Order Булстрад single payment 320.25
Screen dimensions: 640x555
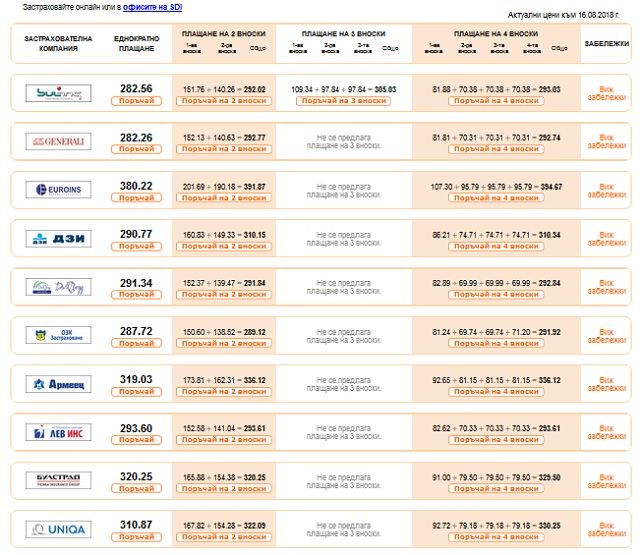click(136, 488)
